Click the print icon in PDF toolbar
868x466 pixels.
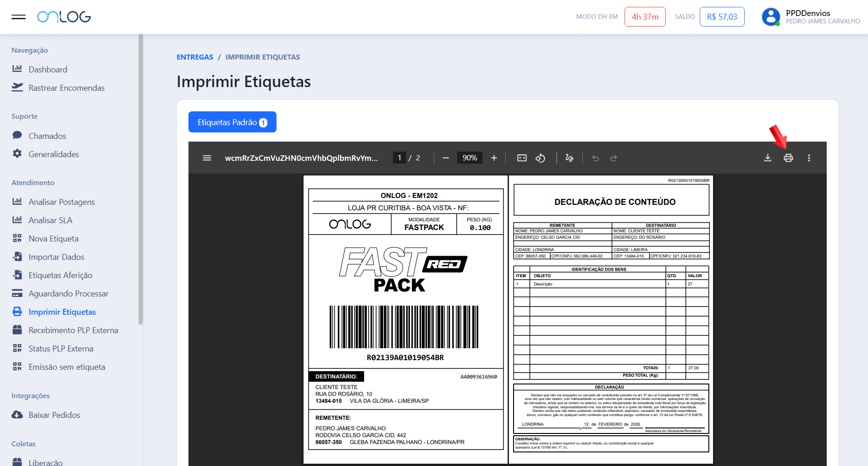[788, 158]
